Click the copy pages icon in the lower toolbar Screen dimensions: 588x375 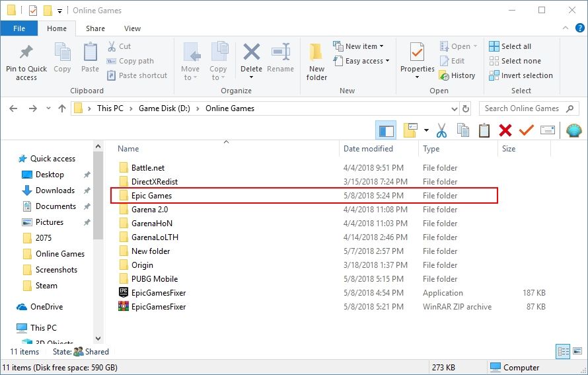click(463, 130)
